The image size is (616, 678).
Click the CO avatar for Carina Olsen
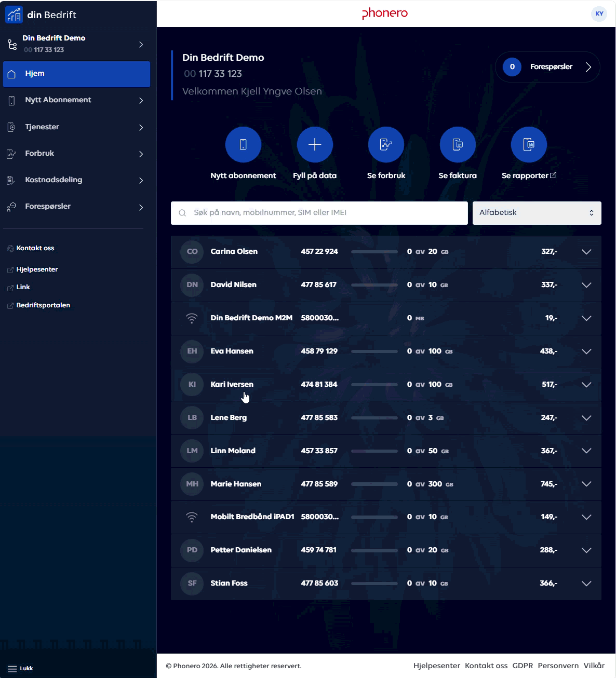coord(192,252)
